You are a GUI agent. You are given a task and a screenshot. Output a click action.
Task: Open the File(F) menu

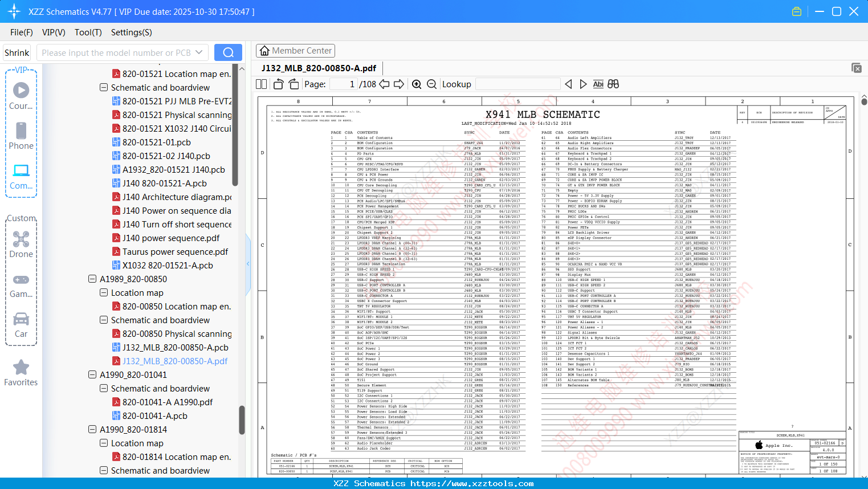(22, 32)
